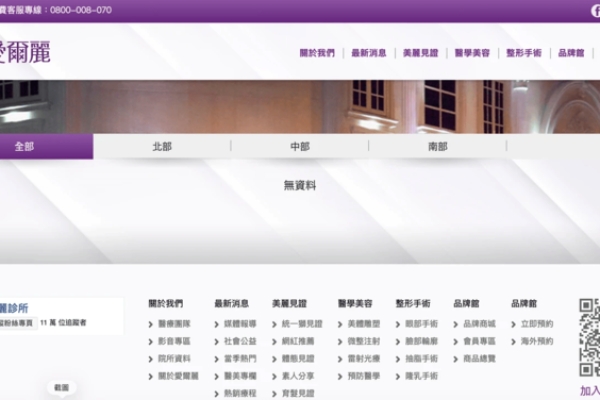This screenshot has height=400, width=600.
Task: Click the interior banner photo below the header
Action: pyautogui.click(x=300, y=107)
